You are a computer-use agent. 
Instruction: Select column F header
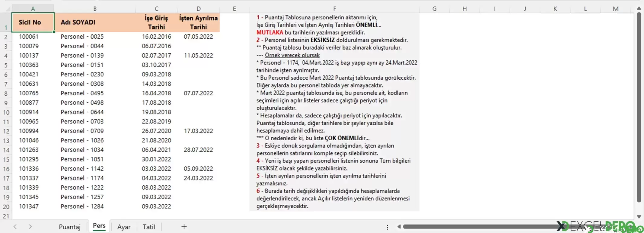click(x=334, y=9)
